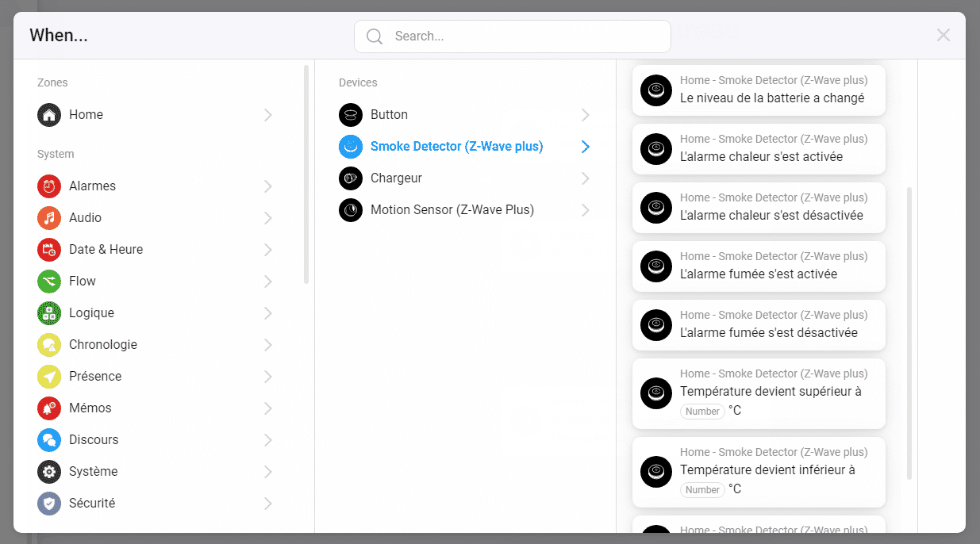Choose 'L'alarme chaleur s'est désactivée' trigger

click(x=759, y=208)
